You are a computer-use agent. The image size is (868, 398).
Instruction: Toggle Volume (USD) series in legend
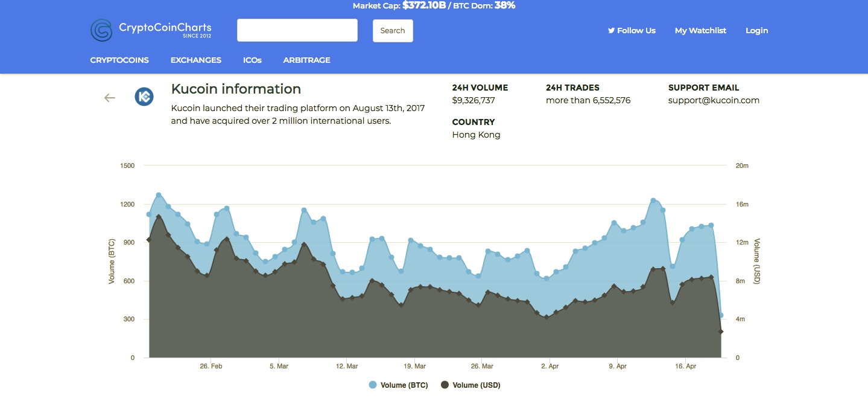pyautogui.click(x=470, y=385)
